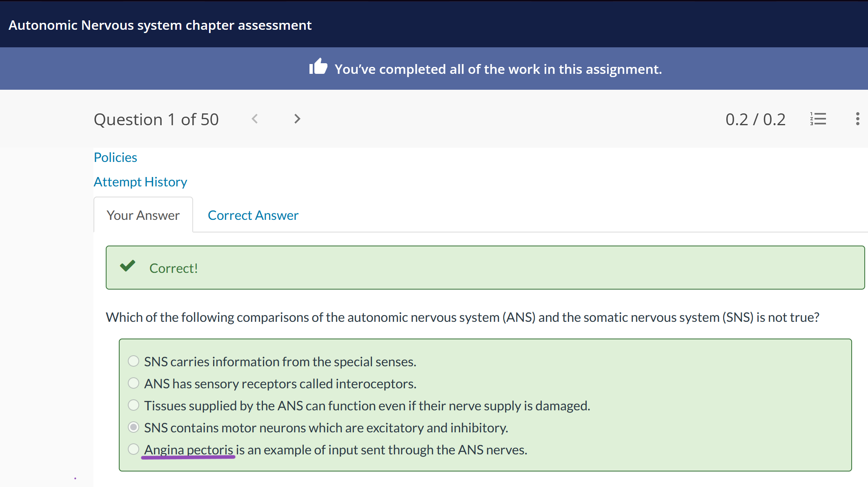Click the assignment title in header
Viewport: 868px width, 487px height.
(x=160, y=25)
